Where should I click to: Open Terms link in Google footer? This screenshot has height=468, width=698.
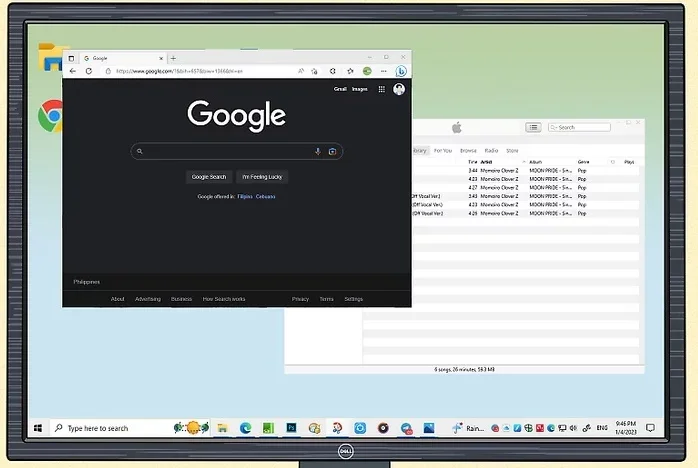326,299
